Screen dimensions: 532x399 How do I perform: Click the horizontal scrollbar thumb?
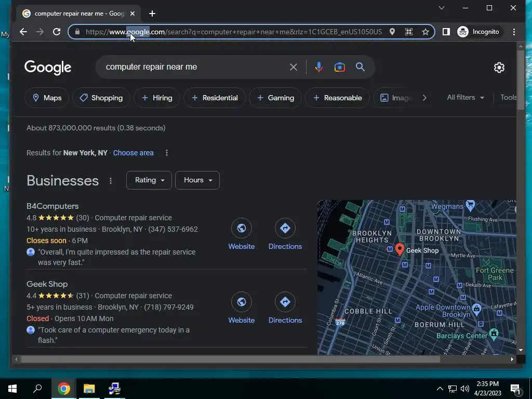[x=230, y=360]
